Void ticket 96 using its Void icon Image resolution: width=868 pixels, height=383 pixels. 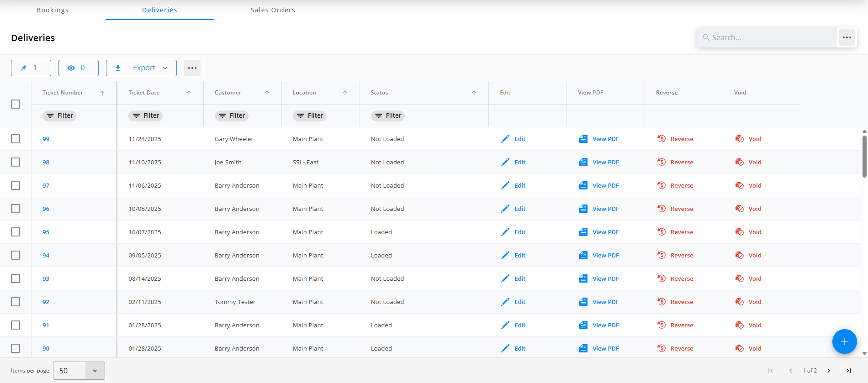(739, 209)
